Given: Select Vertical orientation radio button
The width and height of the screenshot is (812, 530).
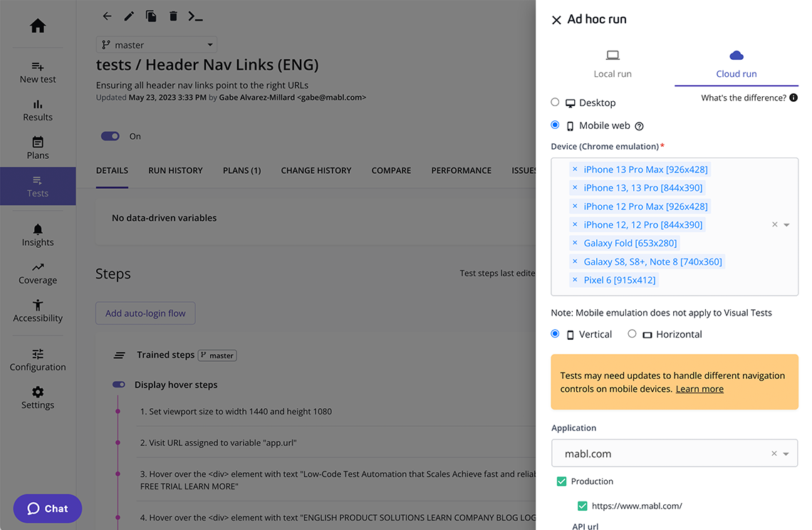Looking at the screenshot, I should [x=555, y=333].
